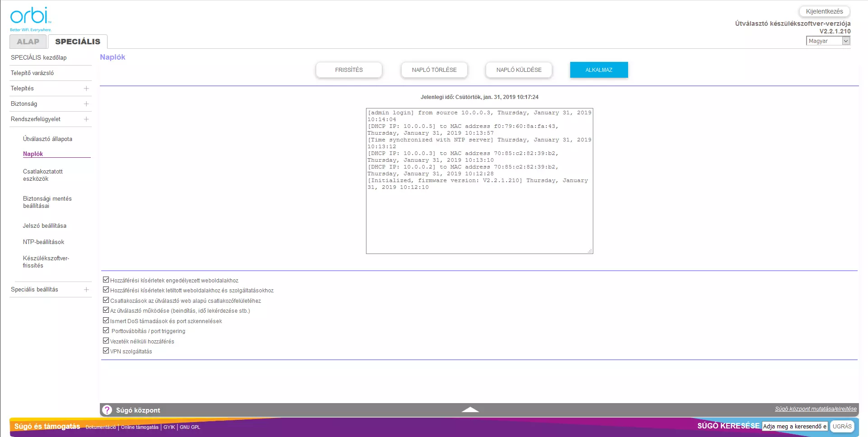Uncheck VPN szolgáltatás logging checkbox
This screenshot has width=868, height=437.
pyautogui.click(x=106, y=351)
